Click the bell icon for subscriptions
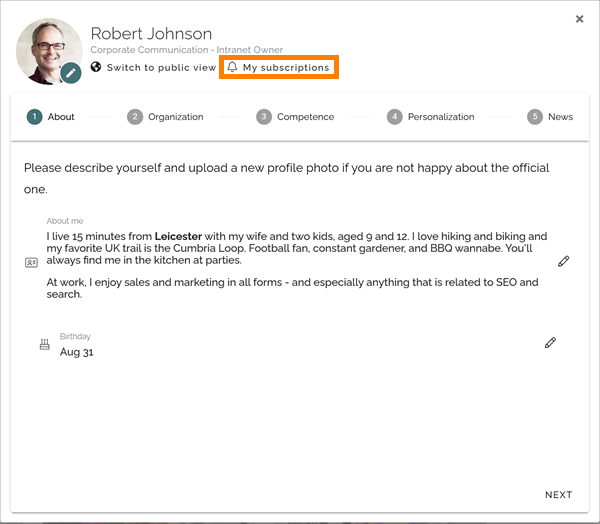The height and width of the screenshot is (524, 600). 232,67
